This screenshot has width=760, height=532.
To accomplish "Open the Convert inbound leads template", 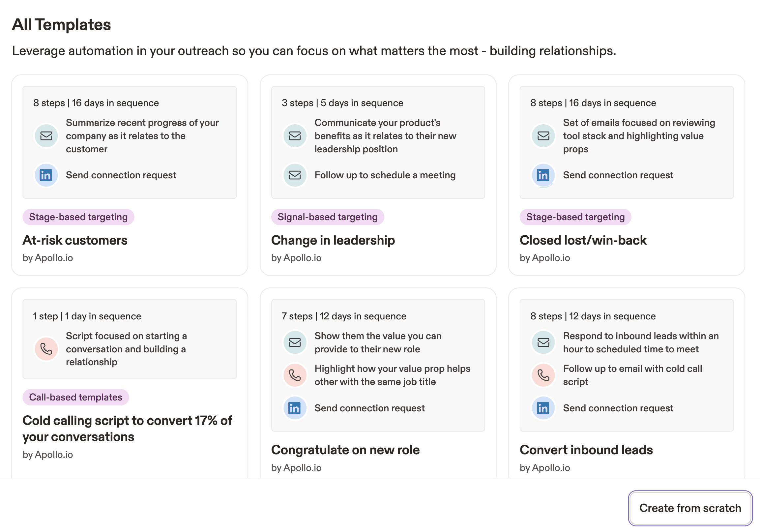I will pos(587,450).
